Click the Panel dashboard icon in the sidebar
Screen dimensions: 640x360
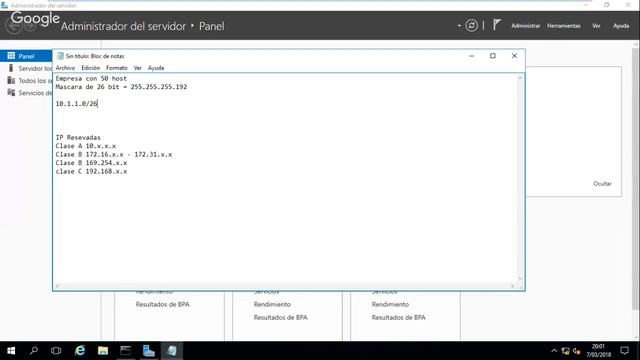tap(11, 56)
